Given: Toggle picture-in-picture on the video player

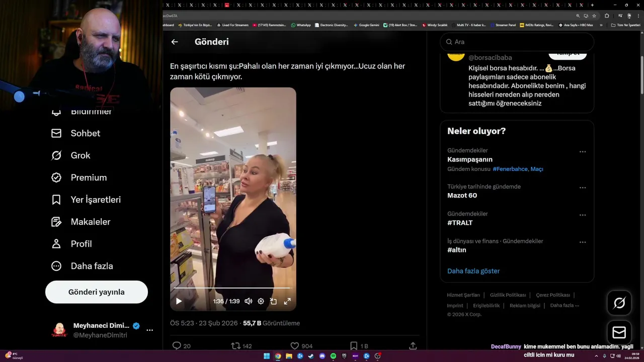Looking at the screenshot, I should (x=274, y=301).
